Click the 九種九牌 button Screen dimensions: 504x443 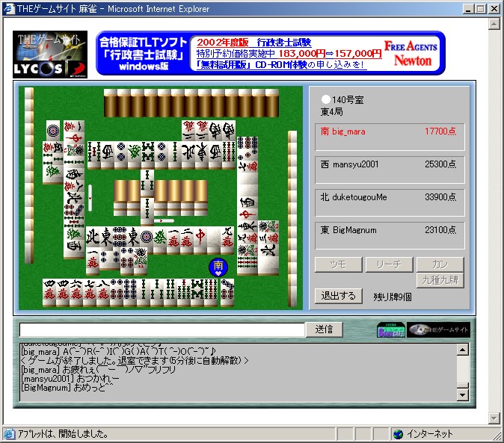point(439,281)
